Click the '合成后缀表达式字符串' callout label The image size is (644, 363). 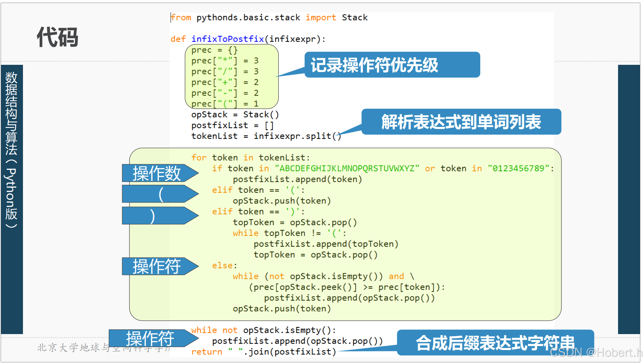point(495,342)
